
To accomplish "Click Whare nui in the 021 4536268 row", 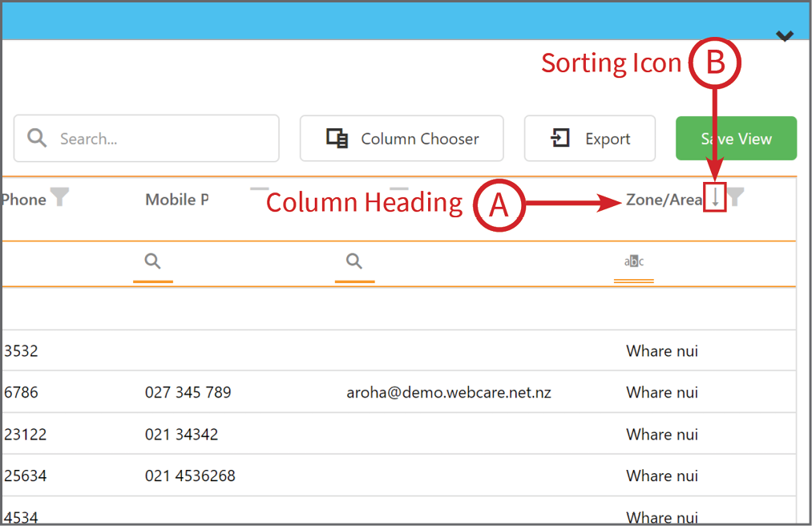I will coord(662,475).
